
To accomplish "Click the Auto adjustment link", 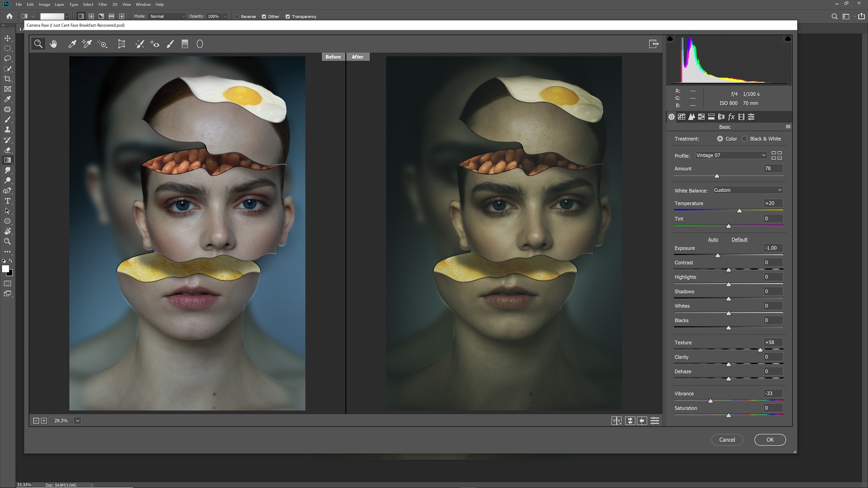I will [x=713, y=240].
